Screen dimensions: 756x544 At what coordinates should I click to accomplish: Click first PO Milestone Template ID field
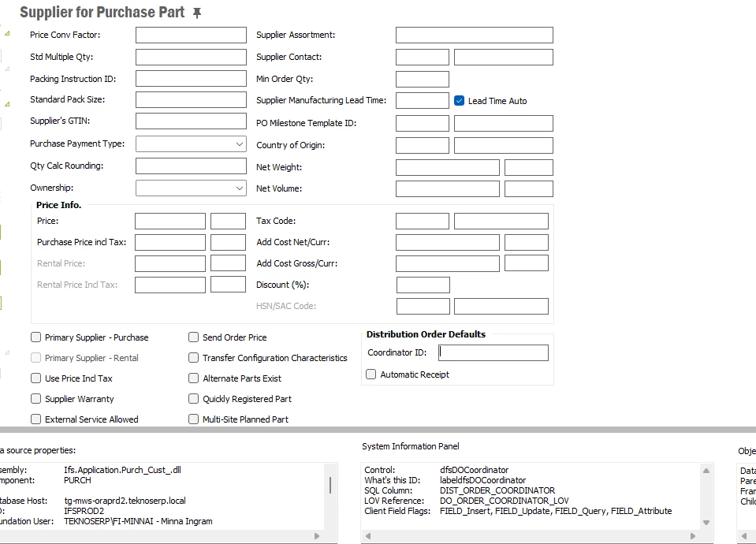tap(423, 123)
